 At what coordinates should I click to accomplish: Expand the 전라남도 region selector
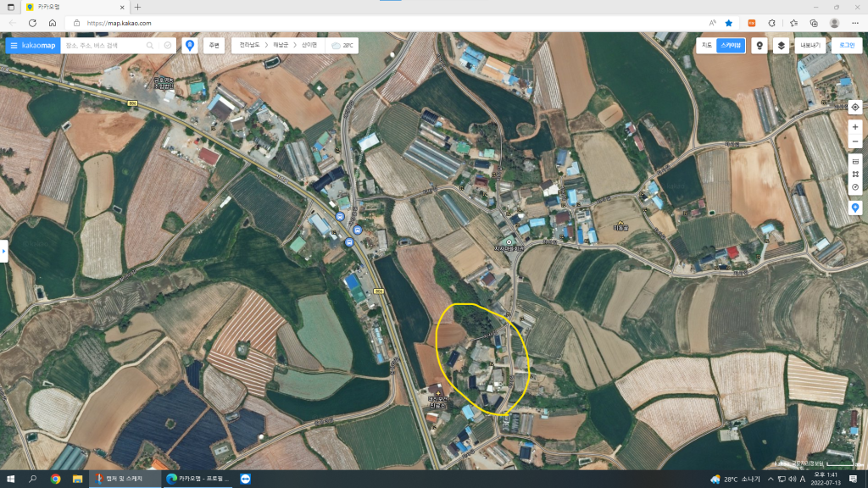pos(250,45)
